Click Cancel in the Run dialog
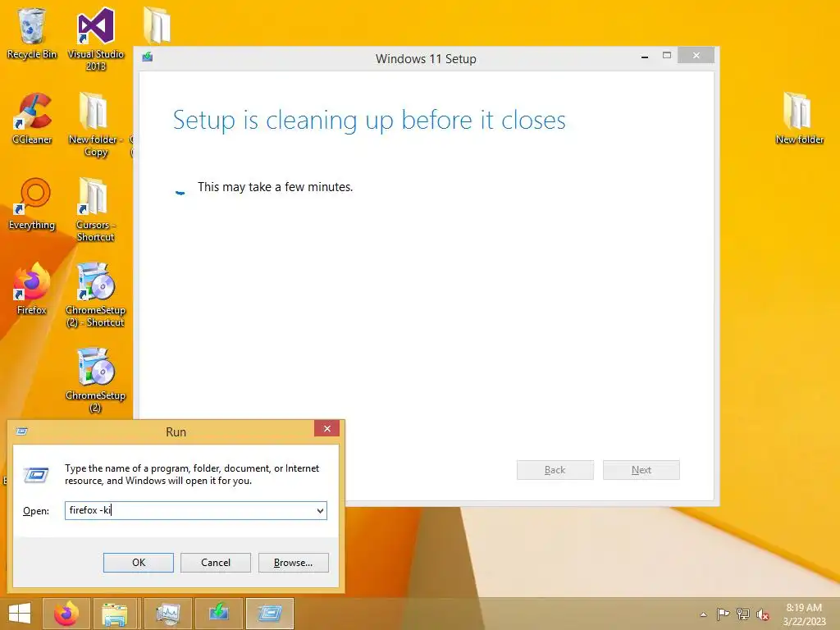Image resolution: width=840 pixels, height=630 pixels. tap(216, 563)
